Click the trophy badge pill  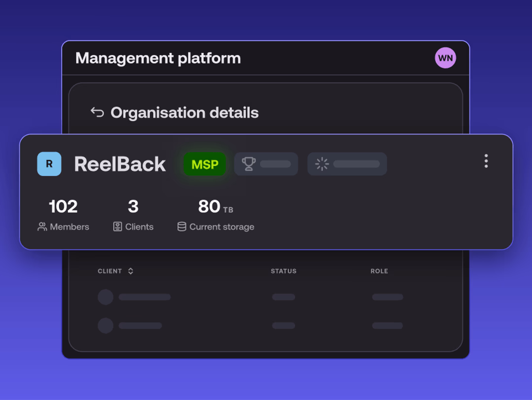point(266,164)
